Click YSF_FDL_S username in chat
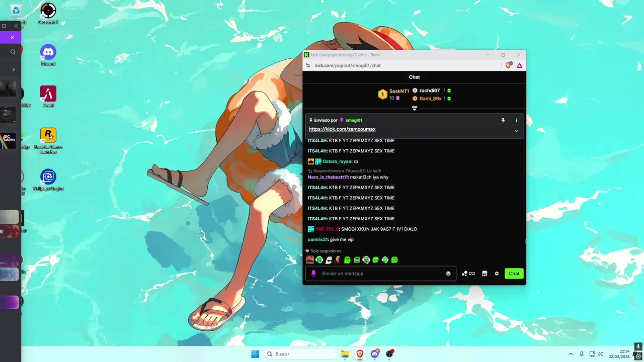 tap(327, 229)
